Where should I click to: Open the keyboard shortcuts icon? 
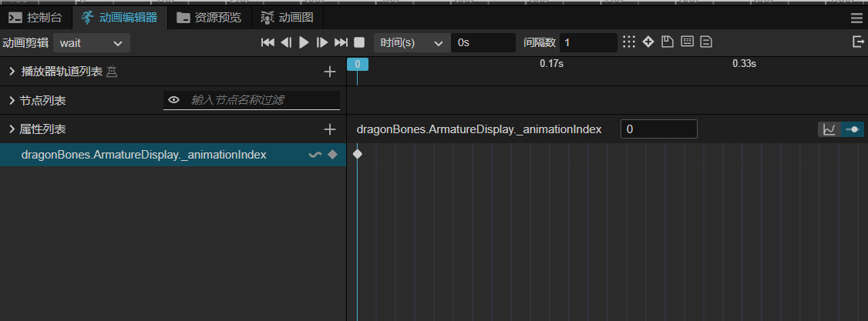click(x=688, y=42)
